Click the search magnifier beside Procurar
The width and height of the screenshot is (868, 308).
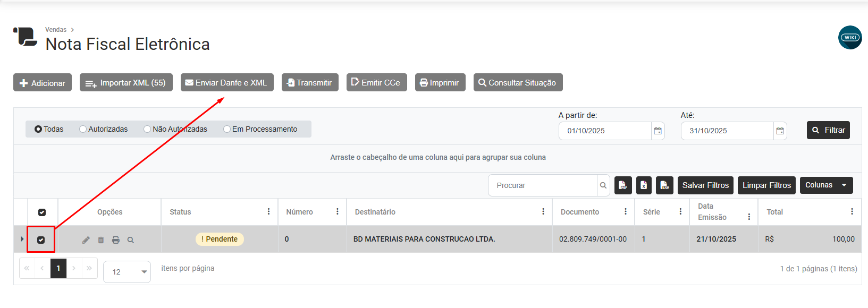[603, 185]
